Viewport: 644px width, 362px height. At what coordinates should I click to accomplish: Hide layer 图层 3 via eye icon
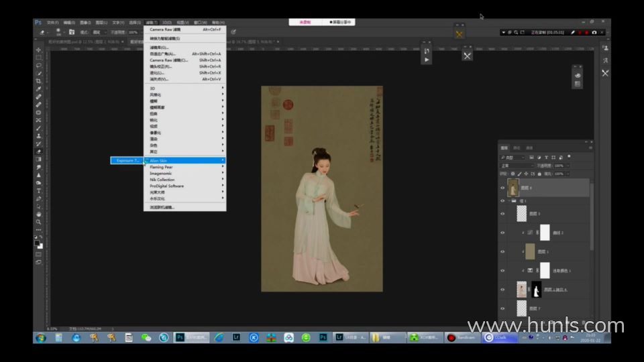502,214
